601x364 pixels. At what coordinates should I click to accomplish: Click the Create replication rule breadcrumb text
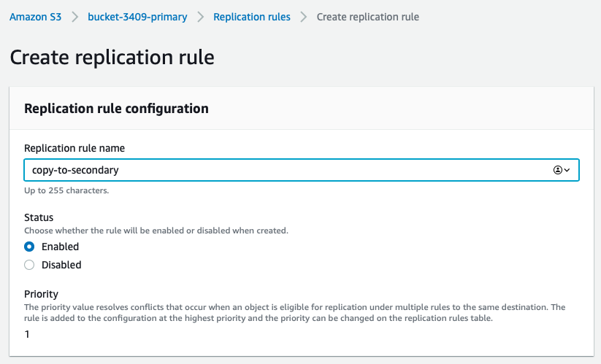point(368,17)
